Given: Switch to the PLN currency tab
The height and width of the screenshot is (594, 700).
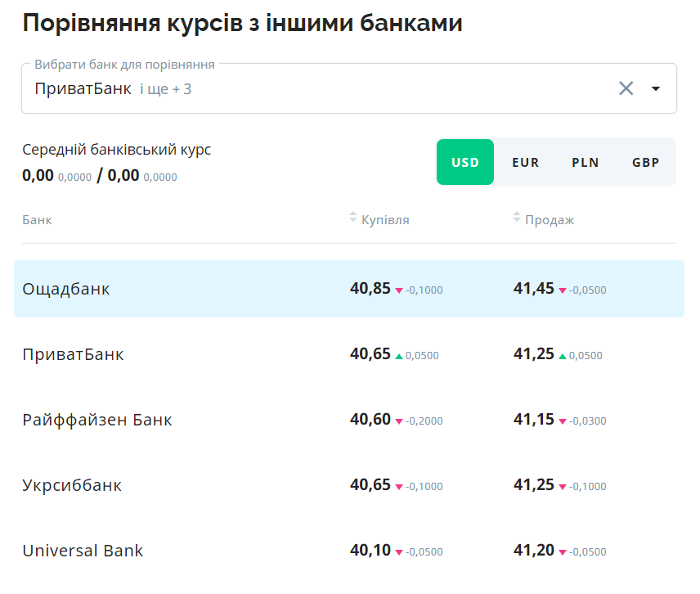Looking at the screenshot, I should pyautogui.click(x=586, y=162).
